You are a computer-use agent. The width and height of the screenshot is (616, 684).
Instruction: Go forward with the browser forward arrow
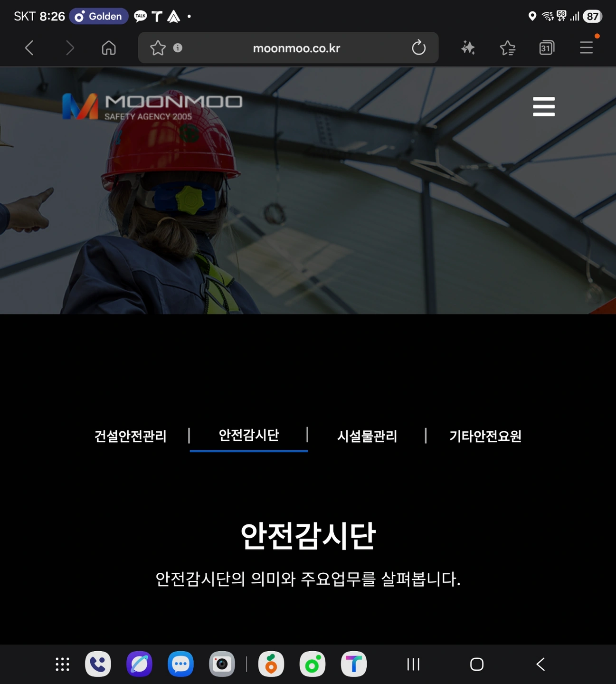[69, 47]
